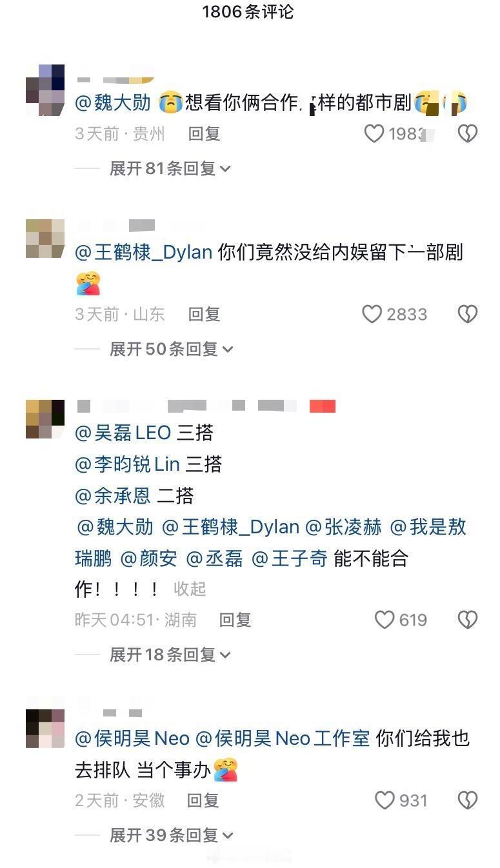
Task: Expand 81 replies under first comment
Action: tap(170, 168)
